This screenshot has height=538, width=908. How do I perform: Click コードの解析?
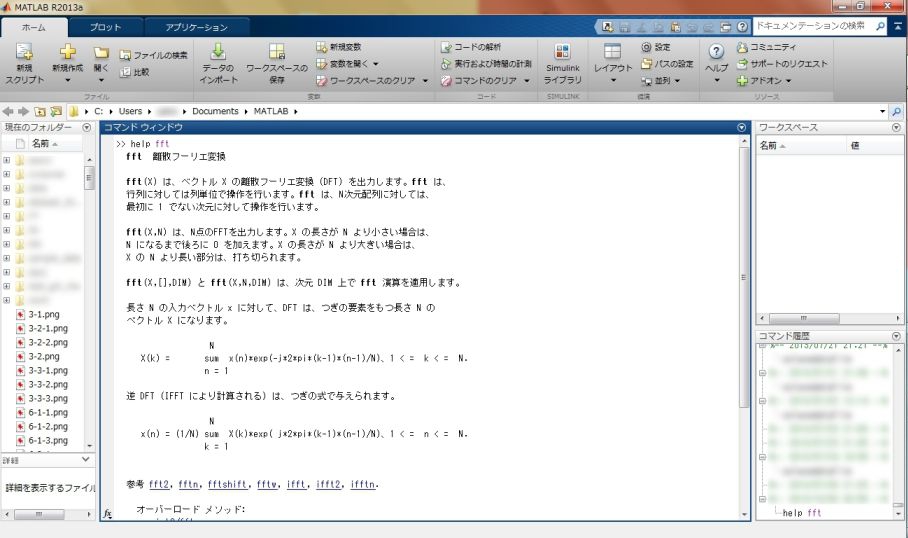(471, 47)
